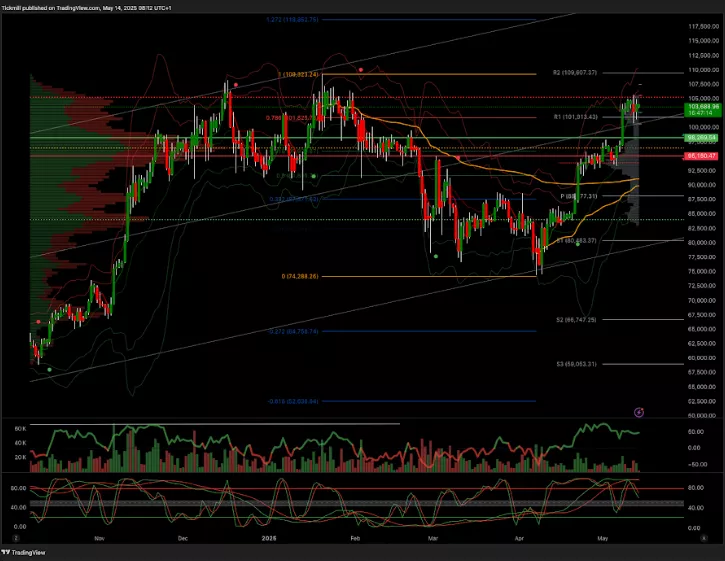
Task: Click the red dot at far-left November candles
Action: pos(39,322)
